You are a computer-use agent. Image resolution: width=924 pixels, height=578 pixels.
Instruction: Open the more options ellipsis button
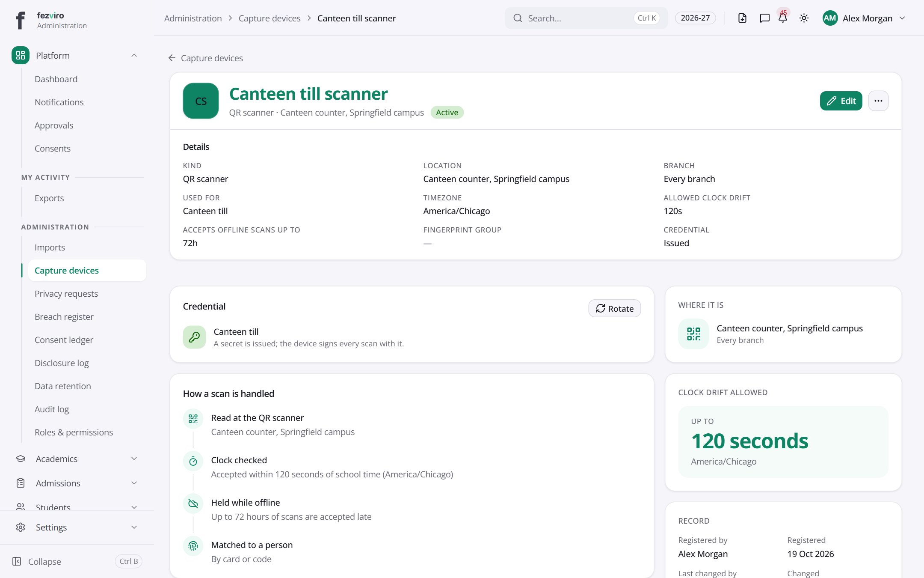pos(878,101)
